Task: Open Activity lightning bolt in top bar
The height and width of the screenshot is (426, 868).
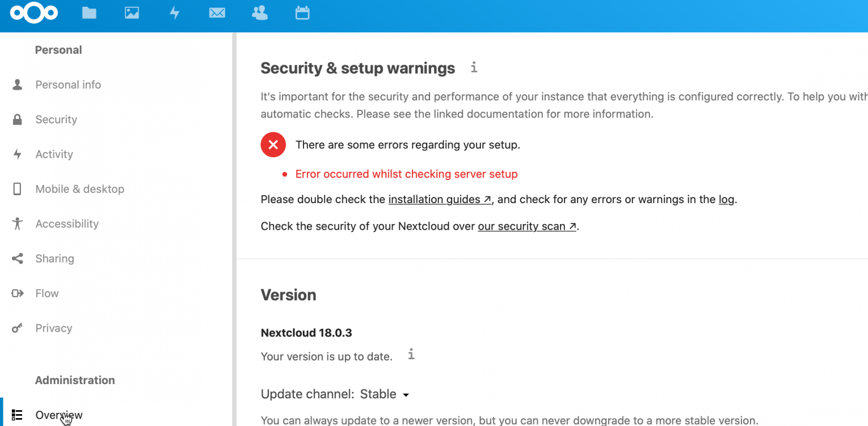Action: pos(175,12)
